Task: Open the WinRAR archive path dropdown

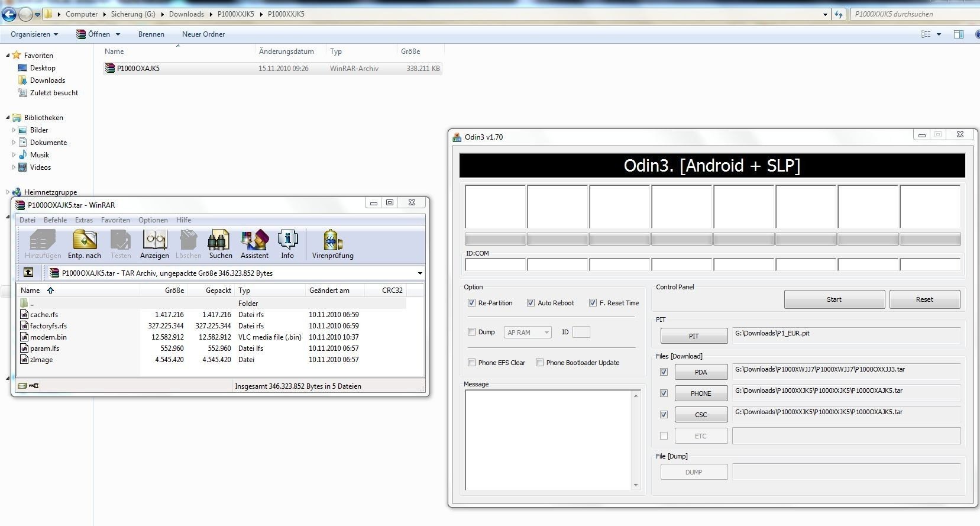Action: point(420,273)
